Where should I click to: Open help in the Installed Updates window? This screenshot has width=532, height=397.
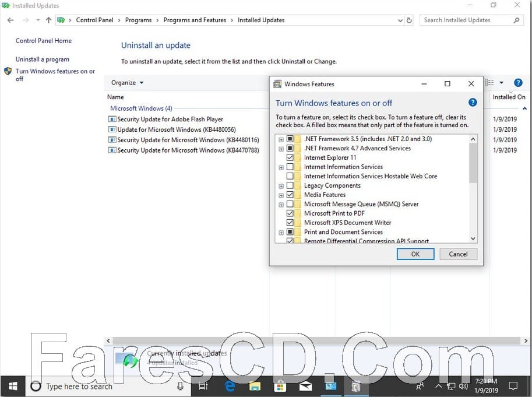[518, 82]
